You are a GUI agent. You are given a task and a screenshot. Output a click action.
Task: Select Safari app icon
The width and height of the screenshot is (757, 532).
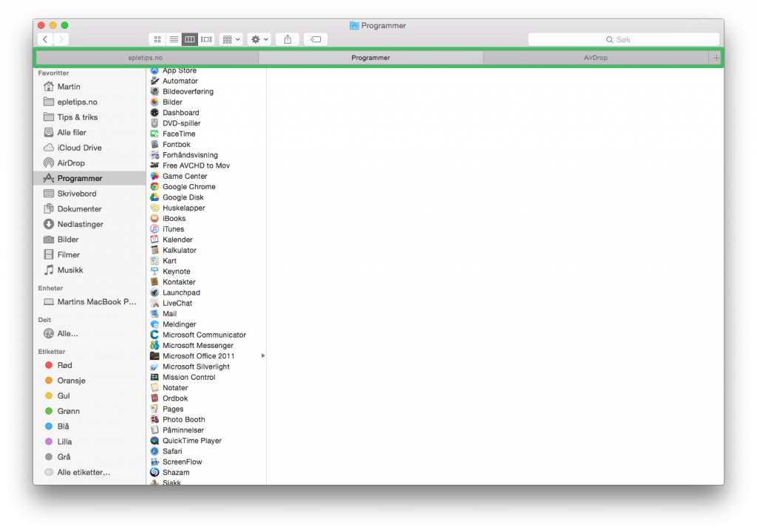(x=155, y=451)
